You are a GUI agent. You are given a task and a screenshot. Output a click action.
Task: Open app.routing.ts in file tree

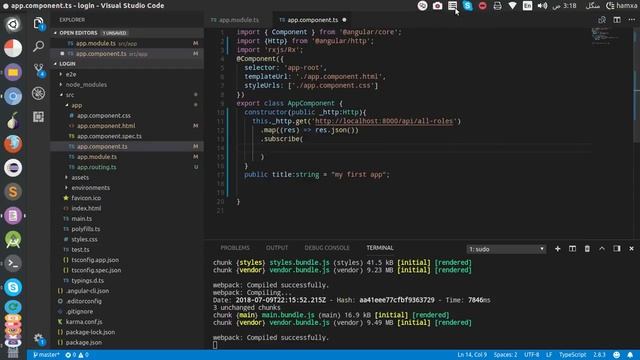tap(96, 167)
